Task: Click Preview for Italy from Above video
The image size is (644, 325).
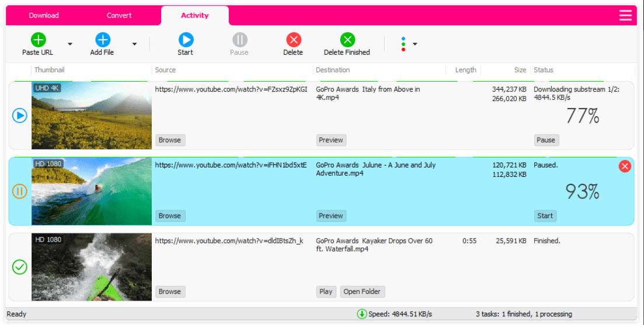Action: click(x=331, y=140)
